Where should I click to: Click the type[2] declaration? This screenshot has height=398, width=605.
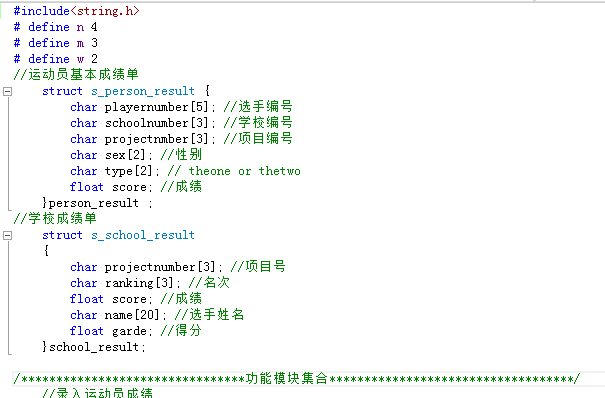(x=115, y=171)
